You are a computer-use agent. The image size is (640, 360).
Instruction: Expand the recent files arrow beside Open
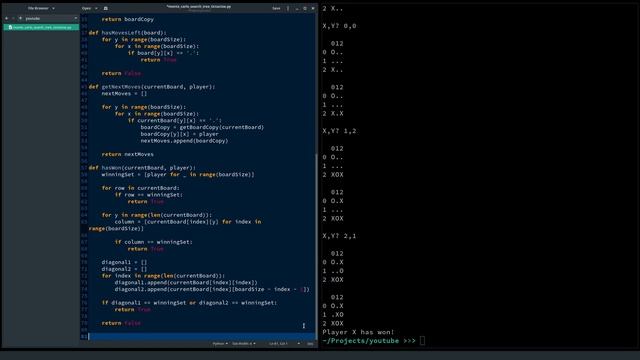click(x=96, y=8)
